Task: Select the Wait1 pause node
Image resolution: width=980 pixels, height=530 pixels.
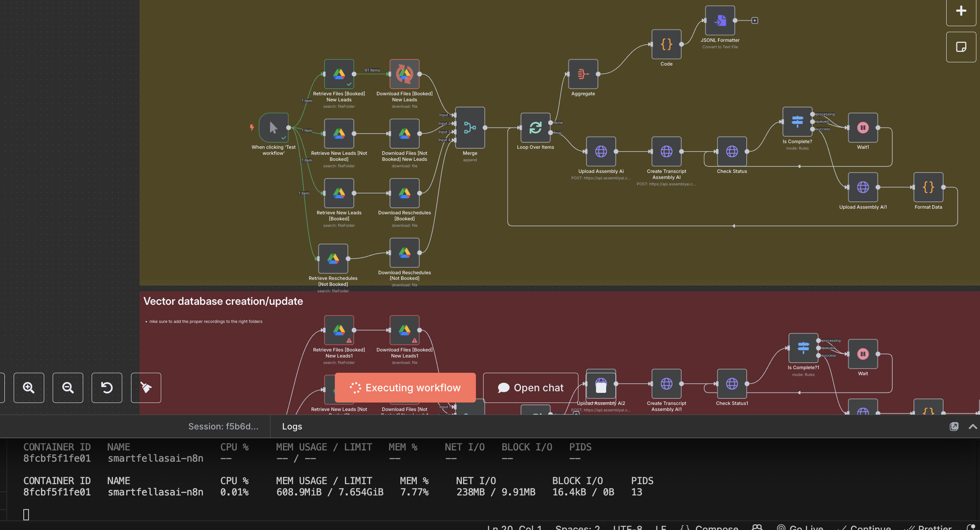Action: pos(863,128)
